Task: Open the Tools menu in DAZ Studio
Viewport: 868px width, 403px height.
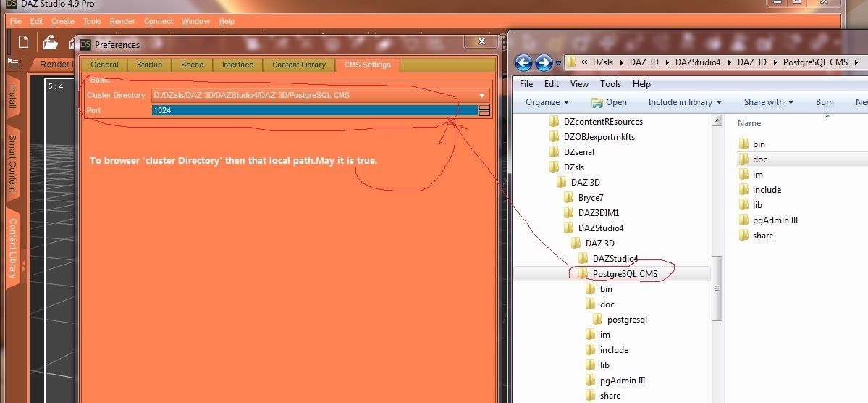Action: point(92,21)
